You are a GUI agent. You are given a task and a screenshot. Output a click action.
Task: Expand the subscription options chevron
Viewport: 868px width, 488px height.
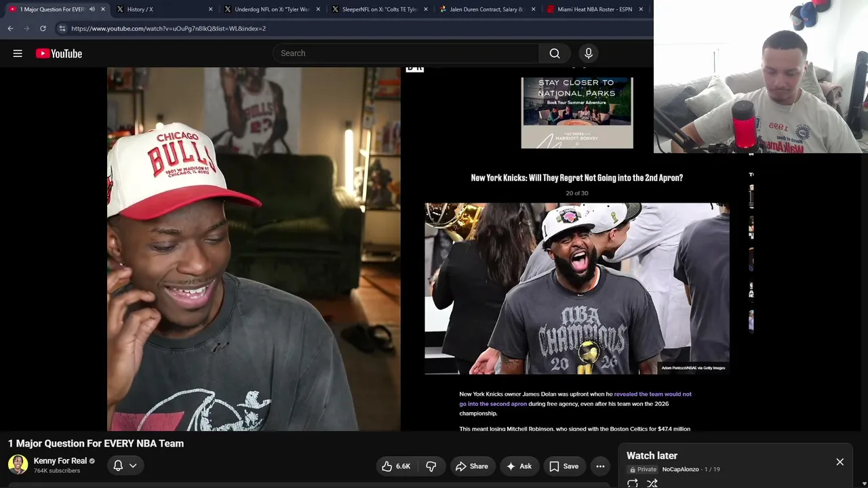133,466
